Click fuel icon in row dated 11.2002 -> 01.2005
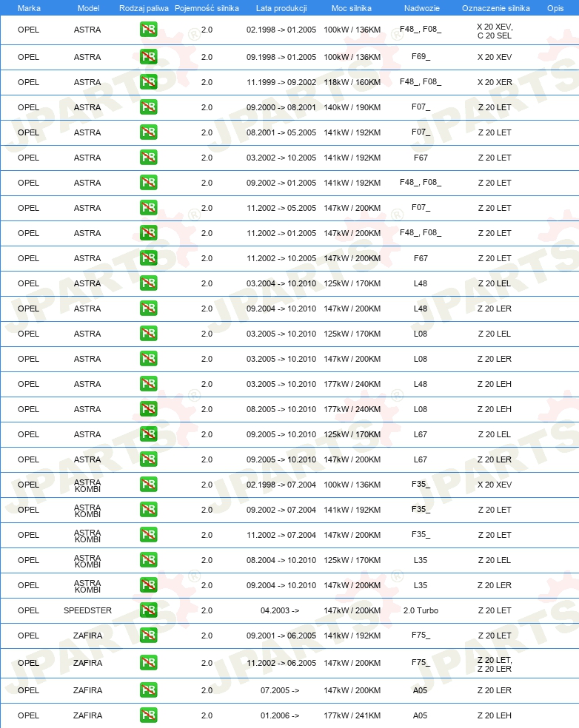579x728 pixels. coord(149,232)
